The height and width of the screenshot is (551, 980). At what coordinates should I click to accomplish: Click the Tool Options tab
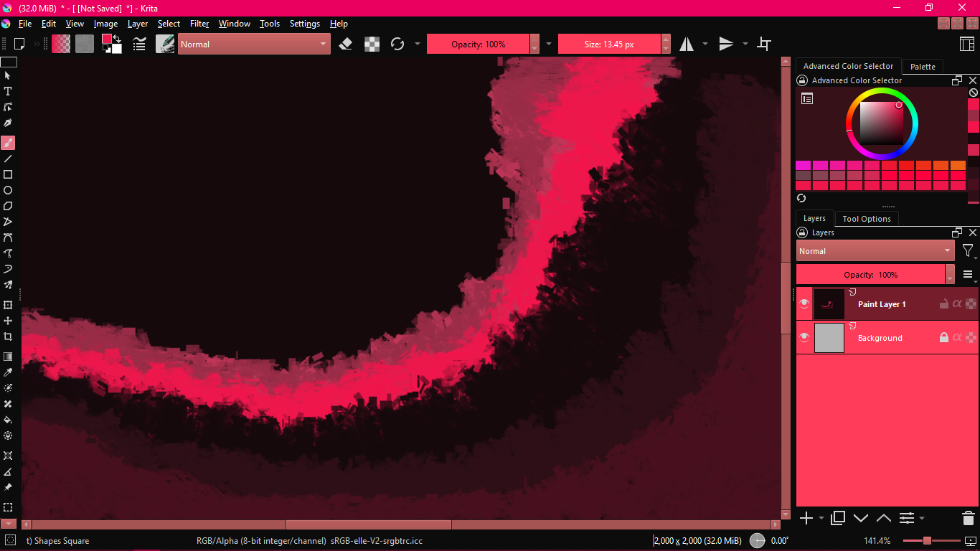pyautogui.click(x=867, y=219)
